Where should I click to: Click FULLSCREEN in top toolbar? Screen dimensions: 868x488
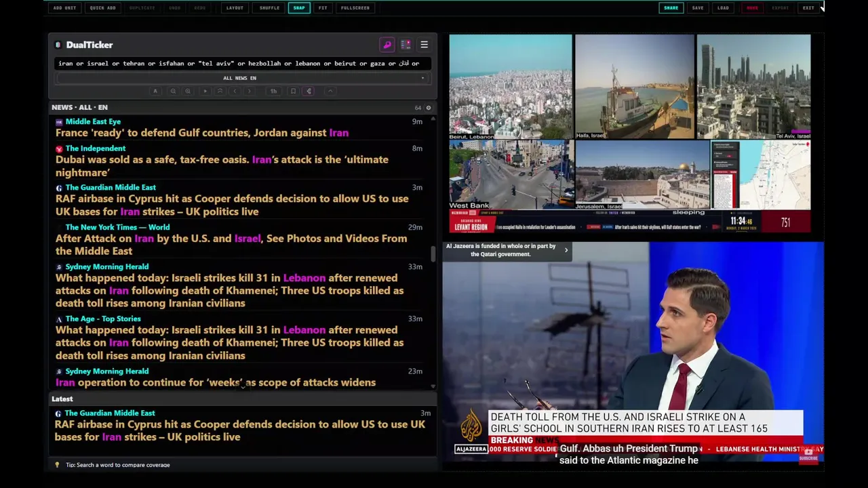point(355,8)
